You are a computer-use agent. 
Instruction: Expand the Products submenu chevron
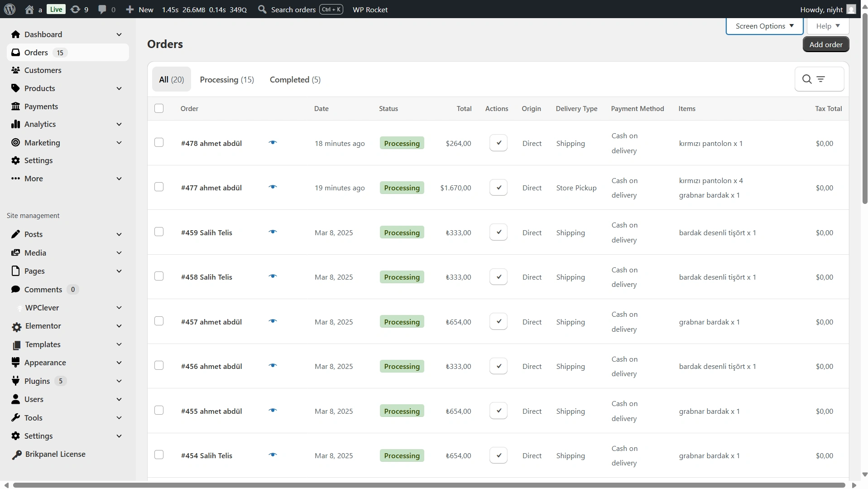119,88
